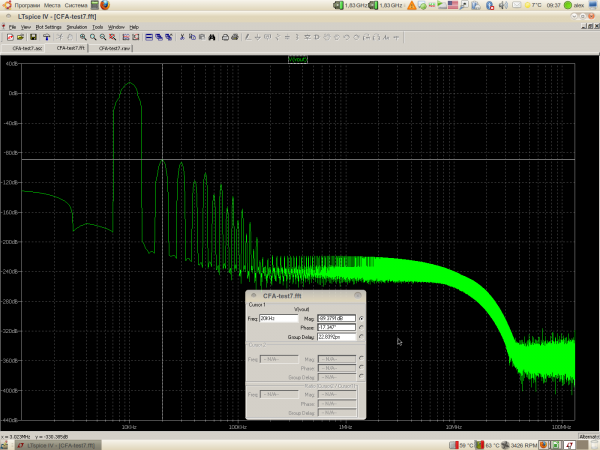Click the Tile Windows toolbar icon
Screen dimensions: 600x450
click(x=149, y=37)
